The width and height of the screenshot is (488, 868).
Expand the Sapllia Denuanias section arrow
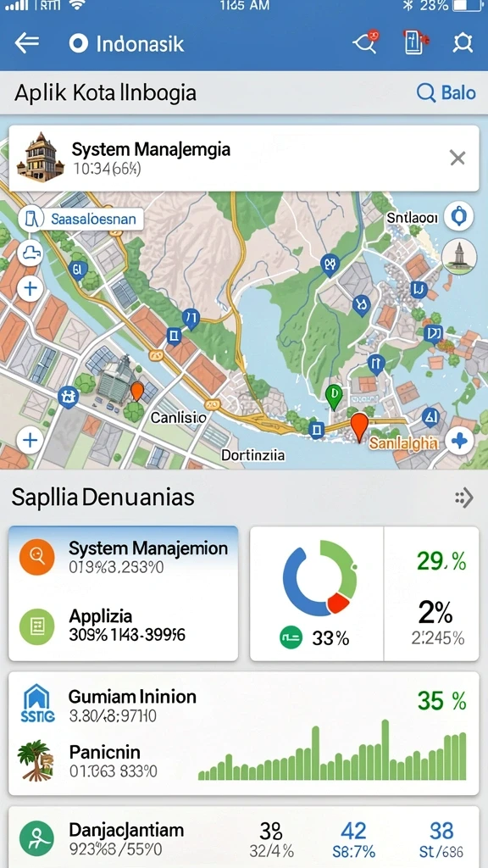click(x=464, y=498)
